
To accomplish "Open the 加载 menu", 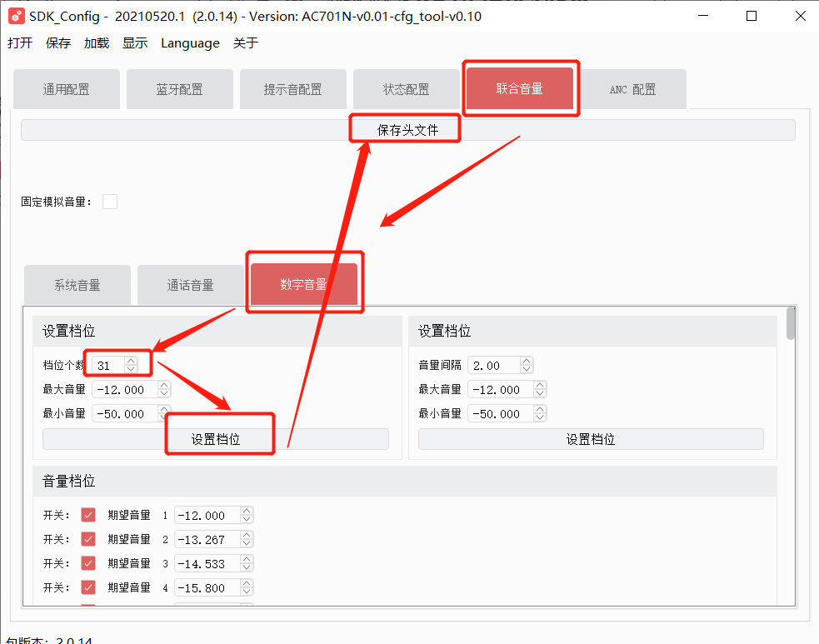I will click(97, 43).
